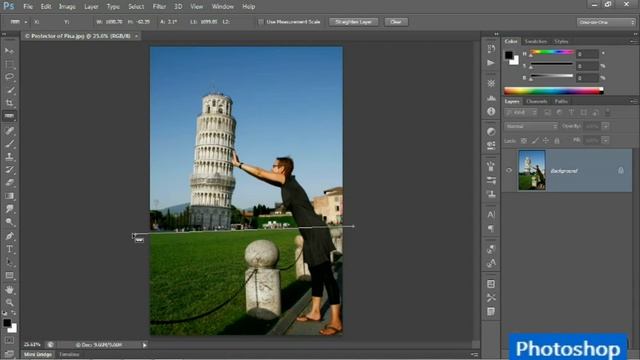Open the Character panel icon
Viewport: 640px width, 360px height.
click(491, 214)
